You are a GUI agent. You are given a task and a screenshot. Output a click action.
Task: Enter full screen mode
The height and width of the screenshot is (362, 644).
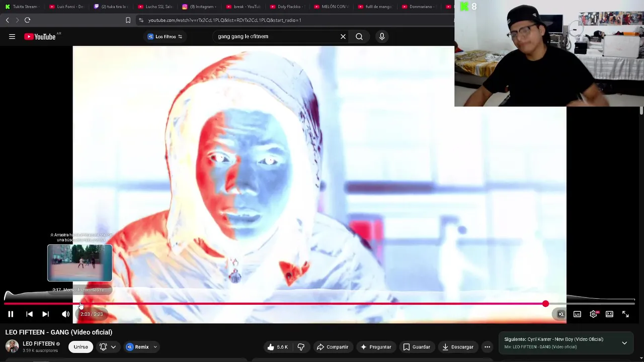625,314
